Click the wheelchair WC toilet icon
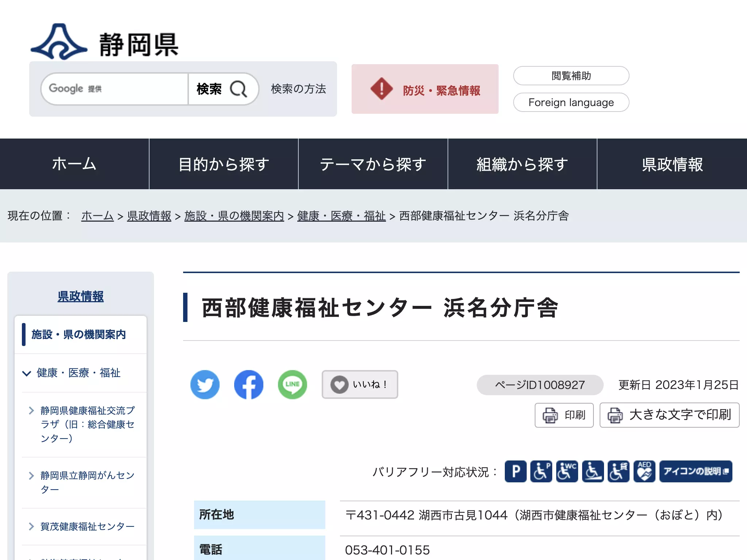 (567, 471)
